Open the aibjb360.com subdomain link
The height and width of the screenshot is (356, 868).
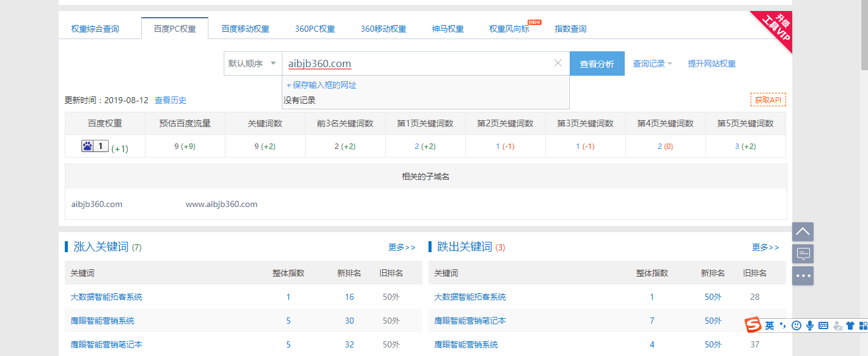(x=97, y=204)
